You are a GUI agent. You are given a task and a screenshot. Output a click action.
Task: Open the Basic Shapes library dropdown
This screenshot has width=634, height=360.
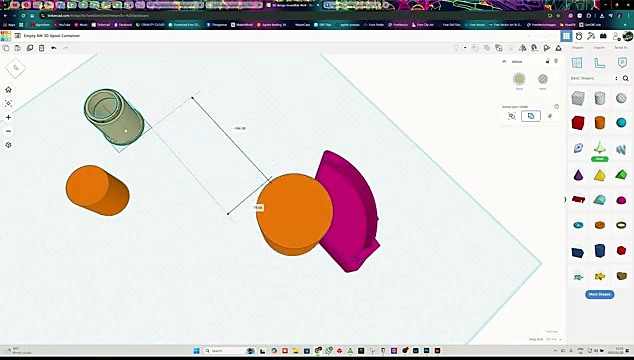coord(594,78)
